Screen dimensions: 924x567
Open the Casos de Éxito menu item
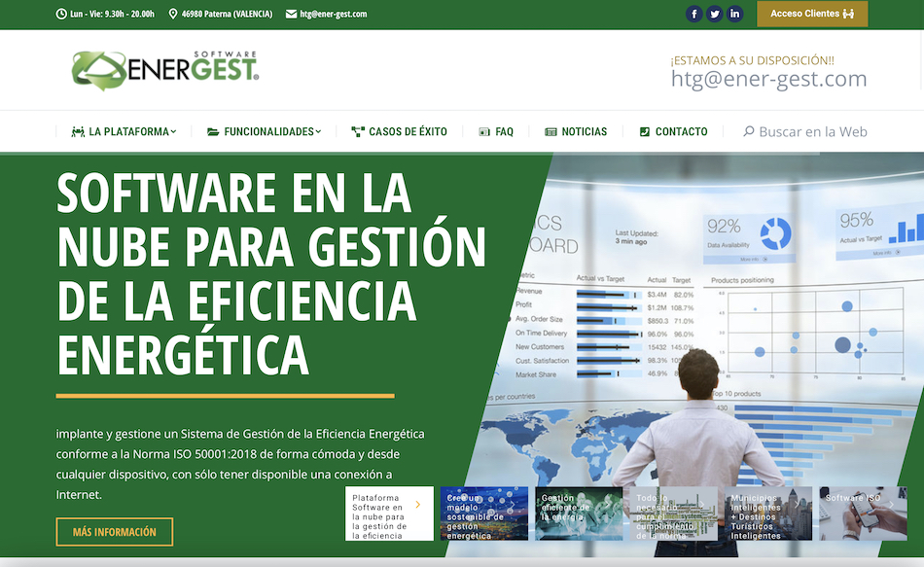coord(399,131)
